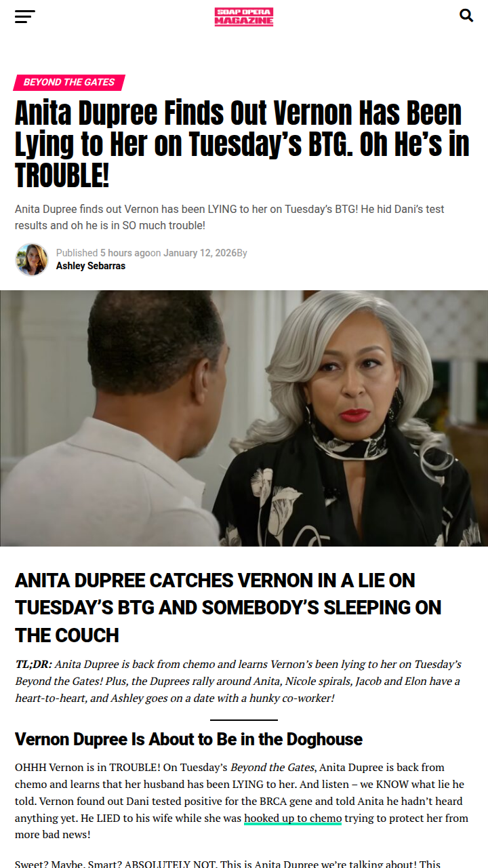Click the Anita and Vernon hero image

point(244,418)
